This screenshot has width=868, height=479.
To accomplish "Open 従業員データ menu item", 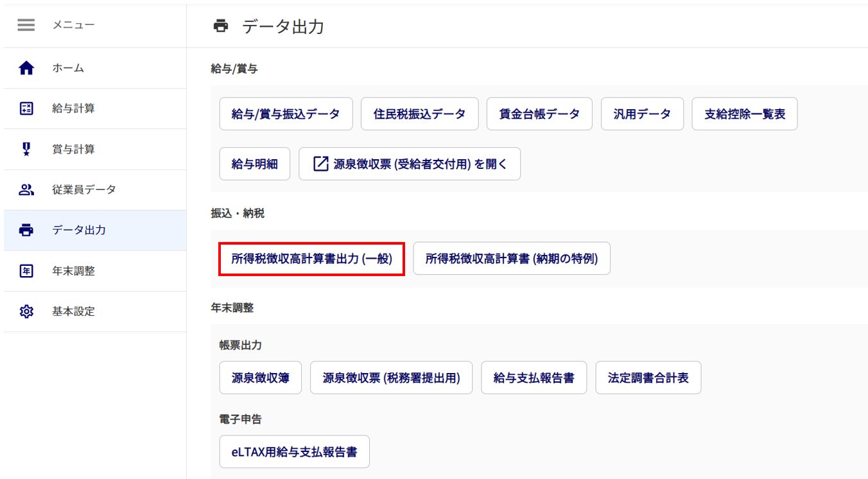I will [95, 189].
